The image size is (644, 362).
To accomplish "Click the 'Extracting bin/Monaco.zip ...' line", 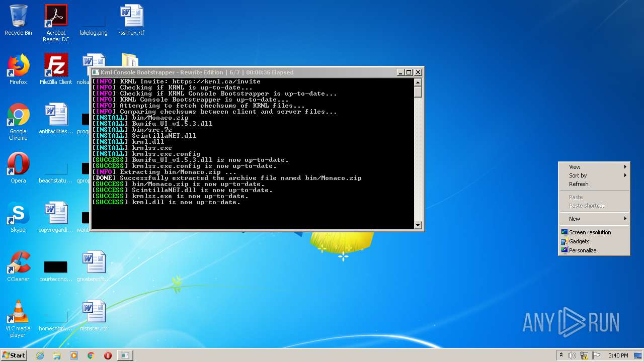I will click(x=164, y=172).
